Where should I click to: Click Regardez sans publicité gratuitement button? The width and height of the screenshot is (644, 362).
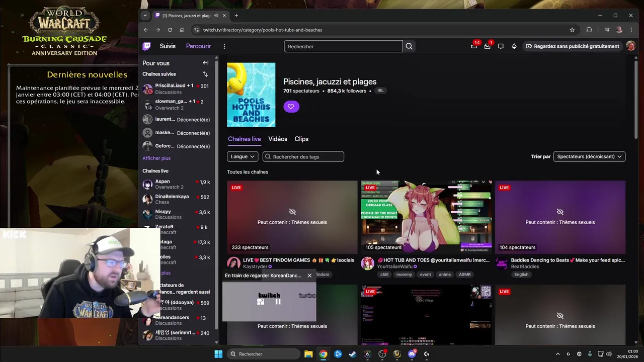(573, 46)
